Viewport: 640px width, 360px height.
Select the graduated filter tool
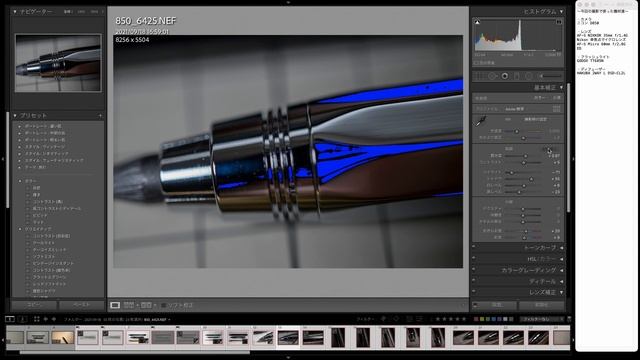click(x=517, y=76)
